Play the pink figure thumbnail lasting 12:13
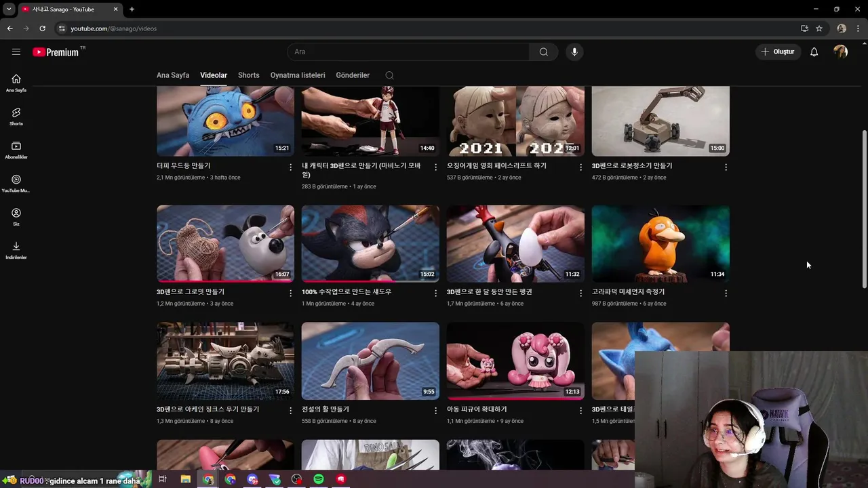Viewport: 868px width, 488px height. click(x=515, y=361)
